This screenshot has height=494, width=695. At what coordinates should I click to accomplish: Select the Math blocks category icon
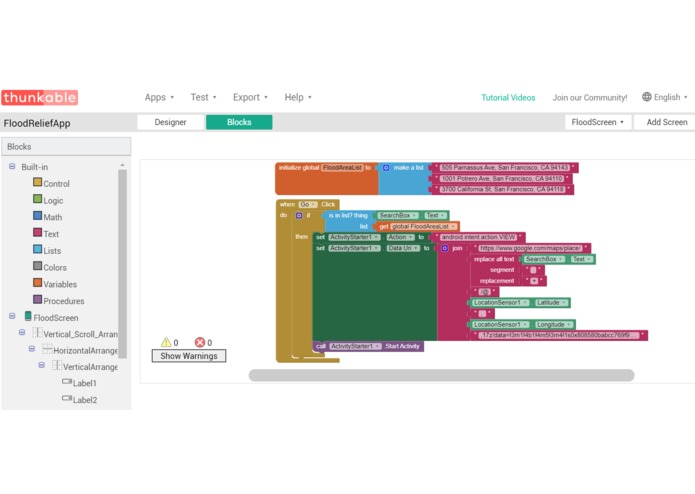point(38,216)
